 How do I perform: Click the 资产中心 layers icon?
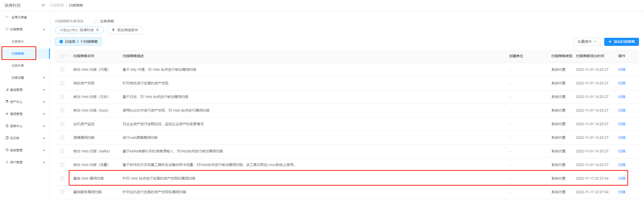click(x=7, y=102)
